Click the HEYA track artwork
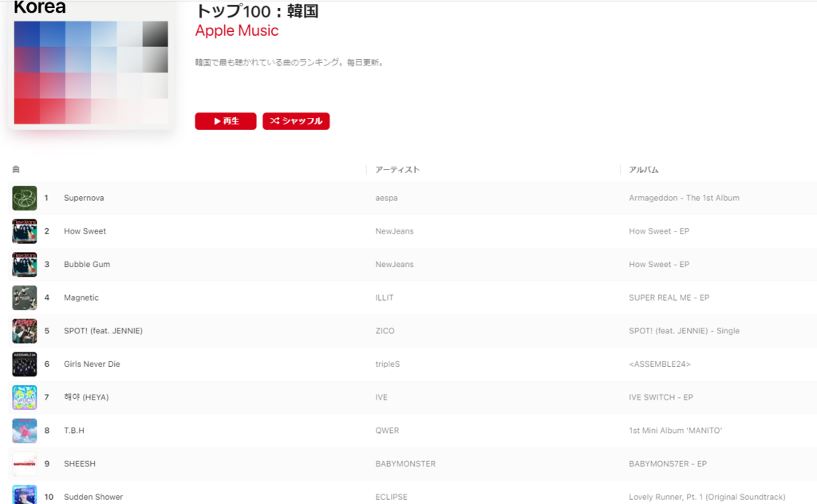 point(25,397)
